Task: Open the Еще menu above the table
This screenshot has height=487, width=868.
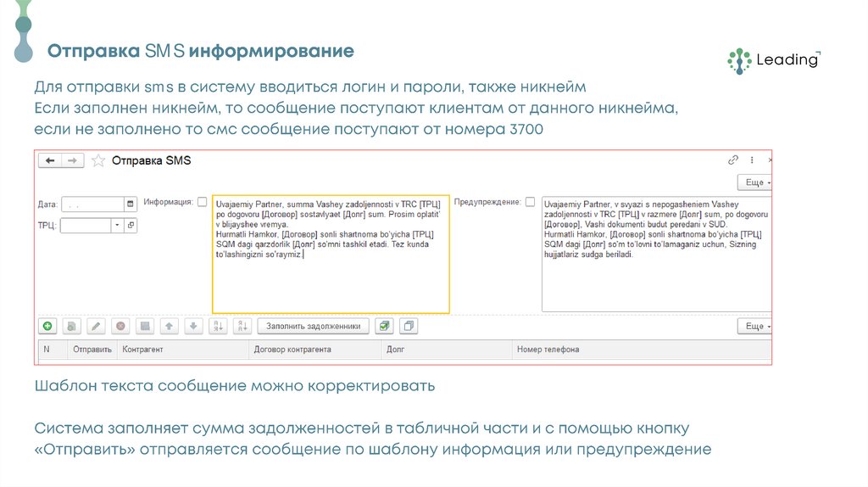Action: click(x=754, y=327)
